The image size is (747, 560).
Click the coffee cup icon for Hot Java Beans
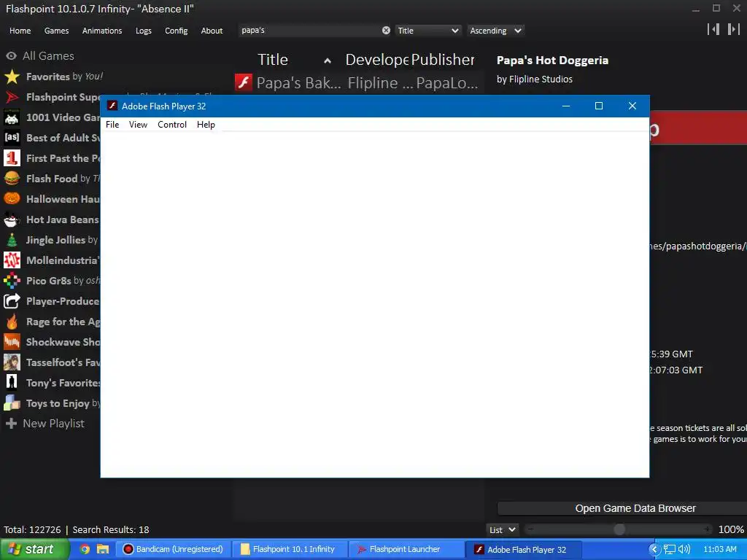12,219
